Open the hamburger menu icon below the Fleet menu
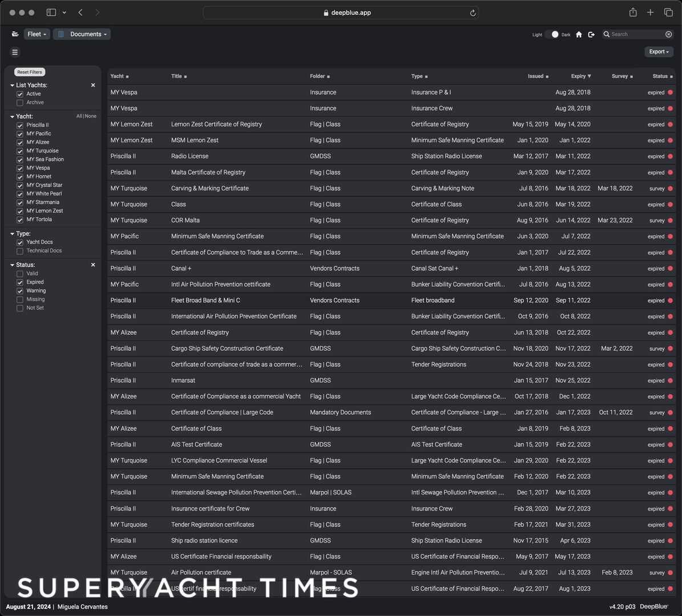The image size is (682, 616). pos(15,52)
